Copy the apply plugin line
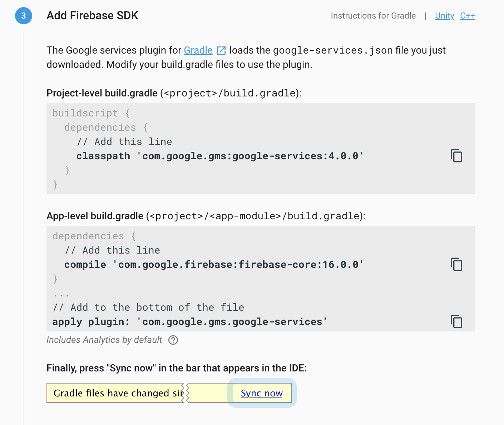The height and width of the screenshot is (425, 504). click(x=456, y=321)
